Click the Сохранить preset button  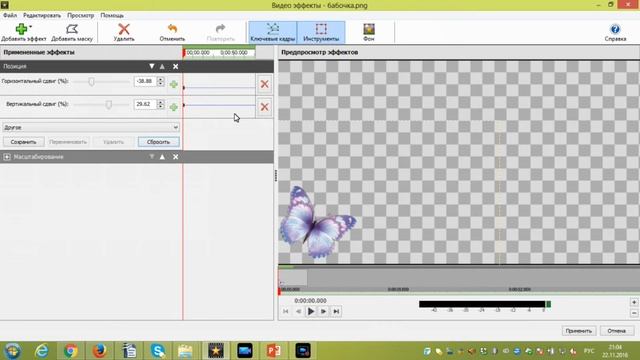23,142
